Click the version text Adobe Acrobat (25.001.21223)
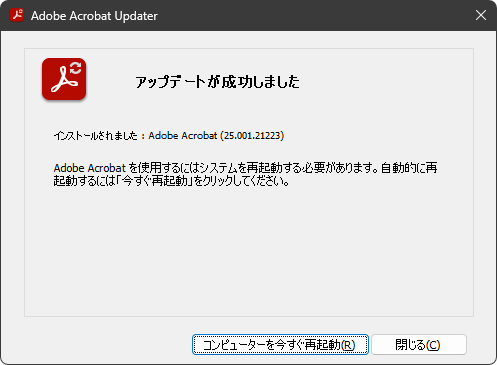Screen dimensions: 497x365 (x=216, y=136)
